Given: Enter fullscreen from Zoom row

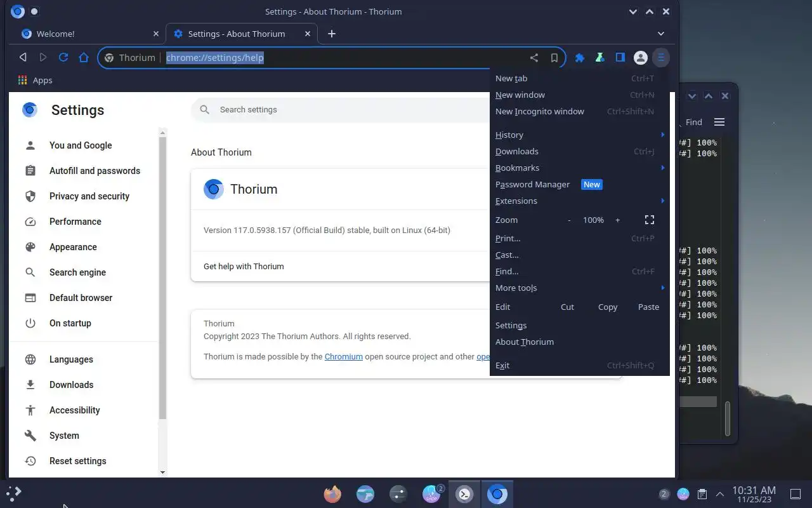Looking at the screenshot, I should pyautogui.click(x=650, y=220).
